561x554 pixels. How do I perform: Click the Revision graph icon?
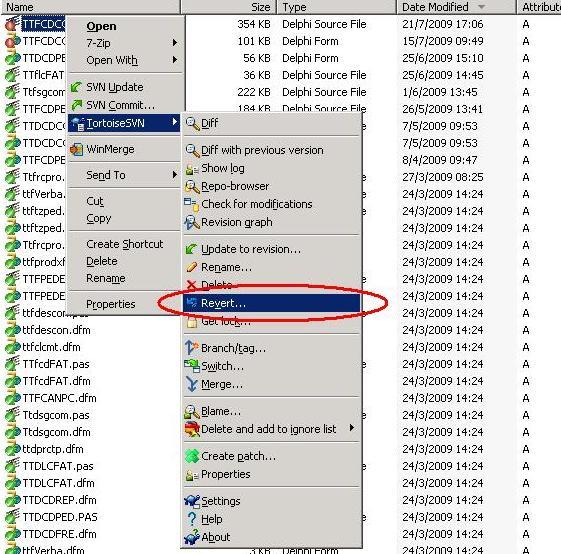192,223
